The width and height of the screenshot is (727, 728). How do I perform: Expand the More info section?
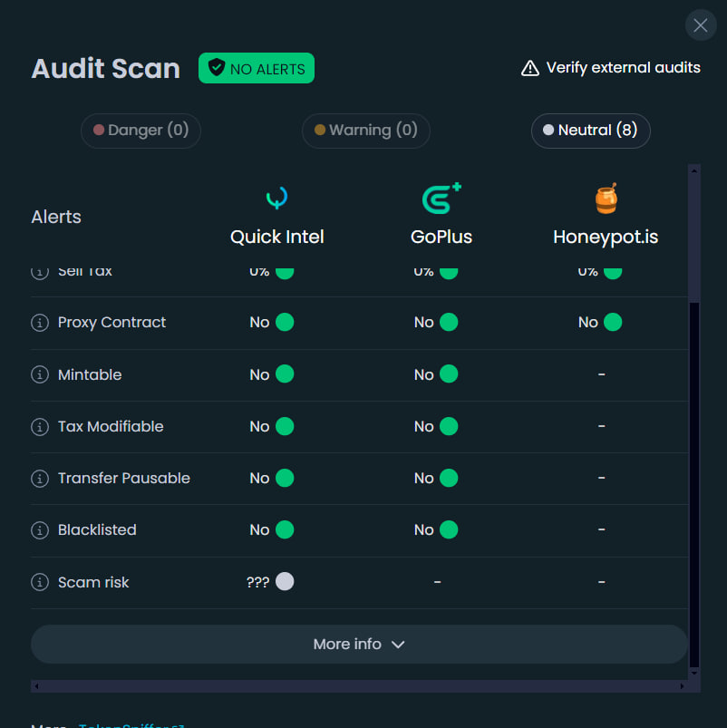tap(359, 644)
